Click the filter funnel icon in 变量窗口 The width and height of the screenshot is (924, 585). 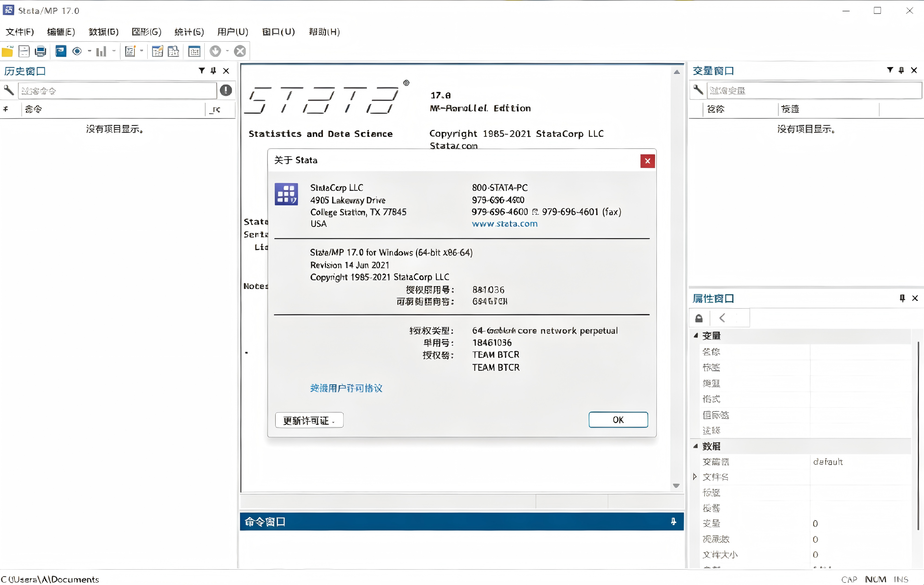890,70
